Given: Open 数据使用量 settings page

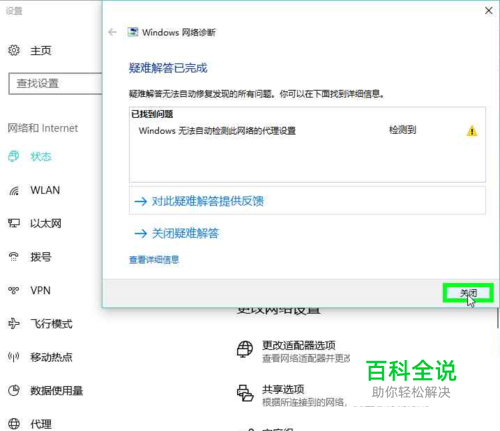Looking at the screenshot, I should point(56,391).
